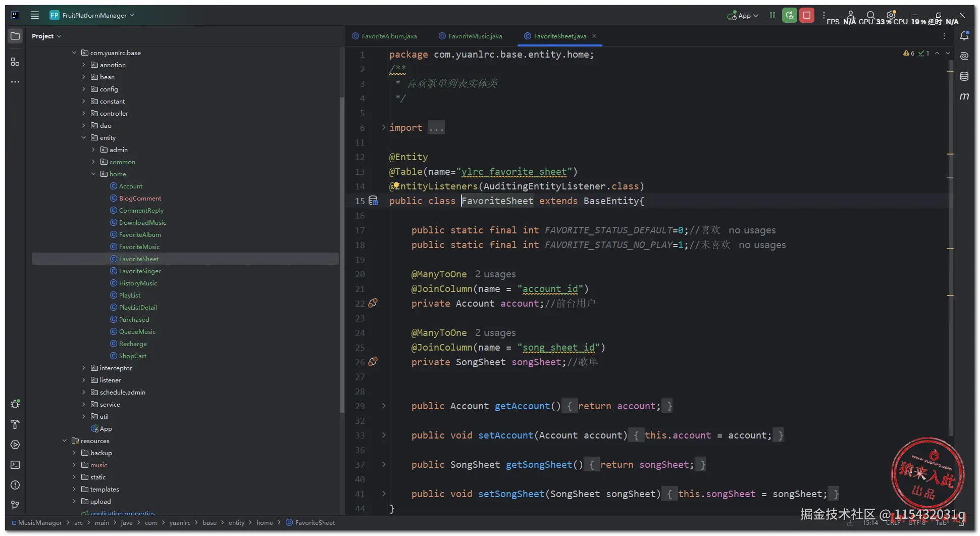Select PlayListDetail in project tree
980x536 pixels.
tap(138, 307)
